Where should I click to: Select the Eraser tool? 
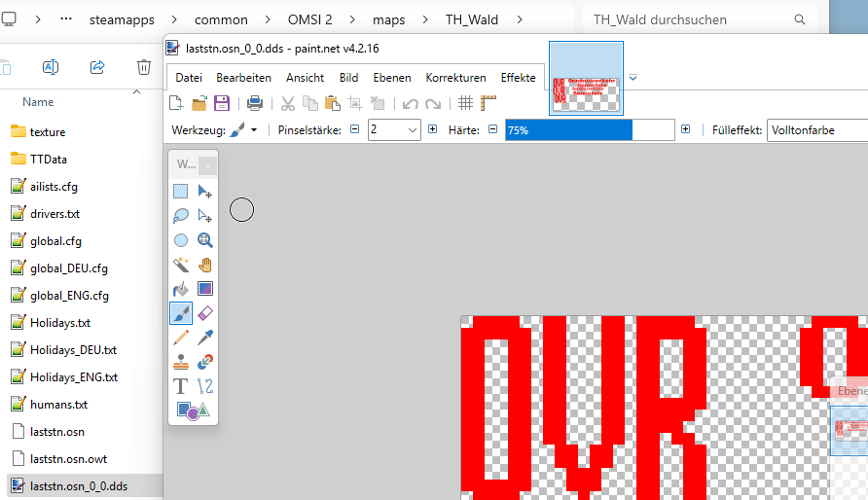click(x=204, y=313)
